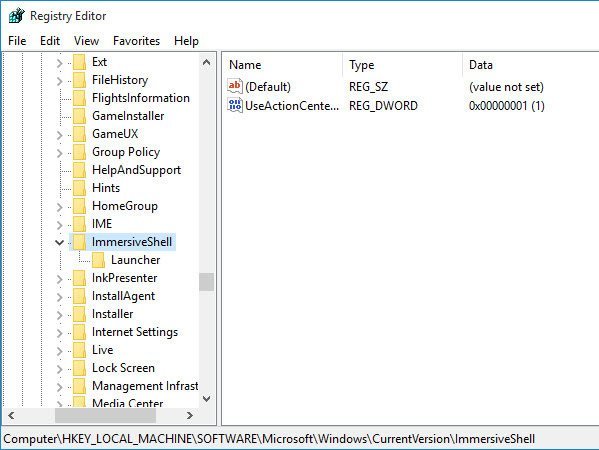
Task: Click the Registry Editor app icon
Action: click(x=17, y=16)
